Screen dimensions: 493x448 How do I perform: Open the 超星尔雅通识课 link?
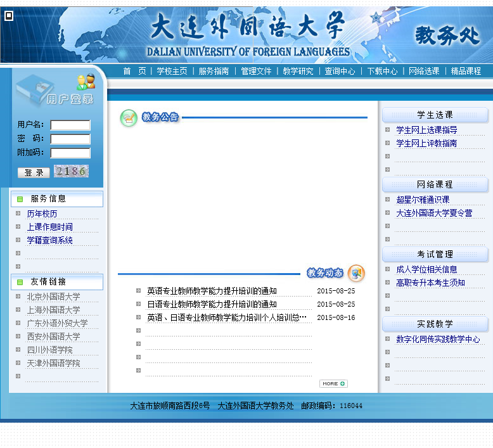423,200
